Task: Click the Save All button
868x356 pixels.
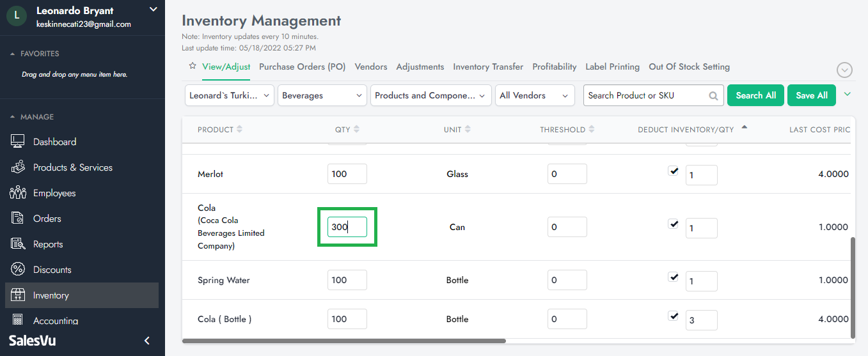Action: (x=811, y=95)
